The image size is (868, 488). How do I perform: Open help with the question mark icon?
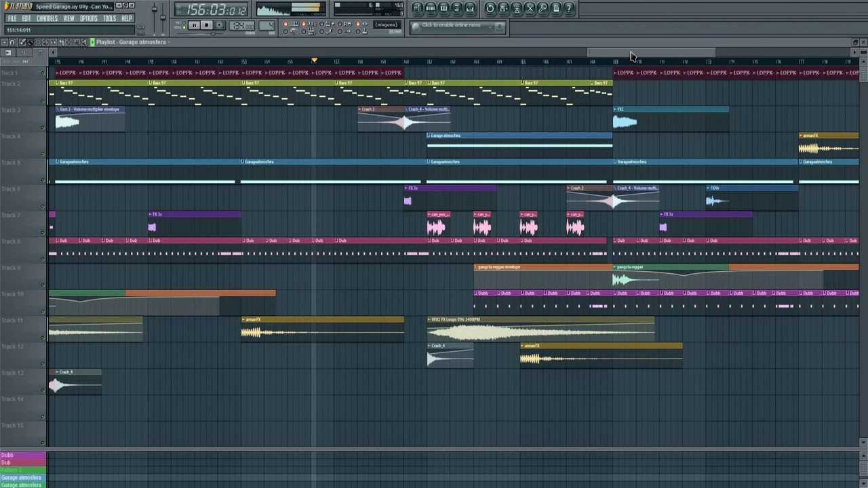point(568,8)
